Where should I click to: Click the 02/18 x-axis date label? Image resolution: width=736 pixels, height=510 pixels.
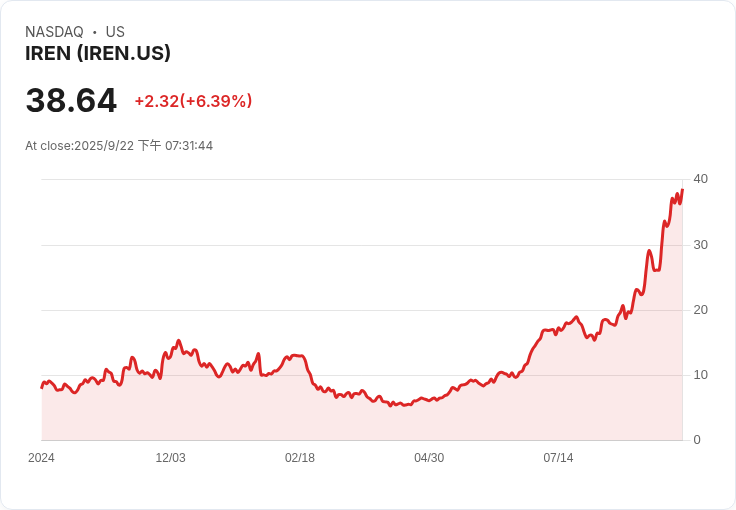click(x=300, y=458)
